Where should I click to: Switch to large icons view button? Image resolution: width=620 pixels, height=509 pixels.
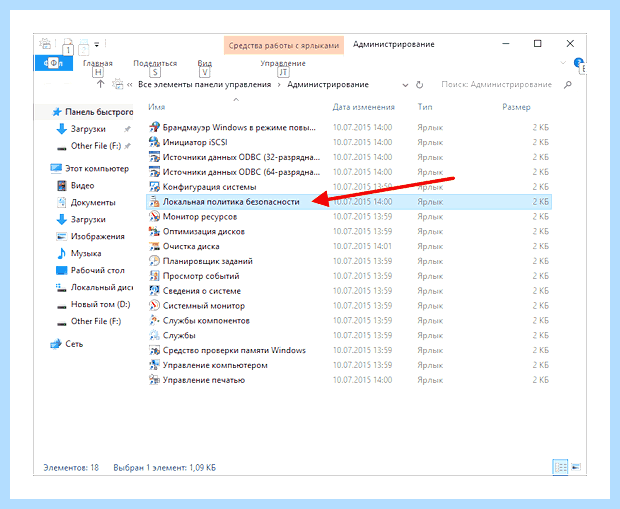(576, 467)
